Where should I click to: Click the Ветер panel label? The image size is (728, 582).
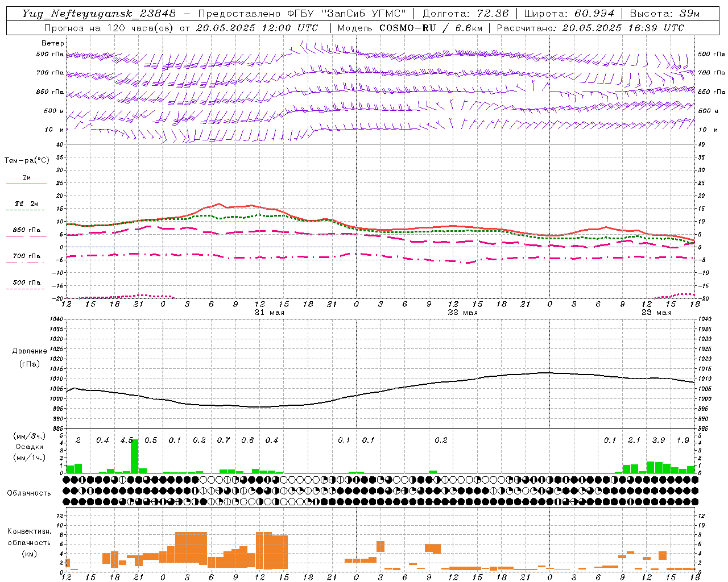click(53, 43)
